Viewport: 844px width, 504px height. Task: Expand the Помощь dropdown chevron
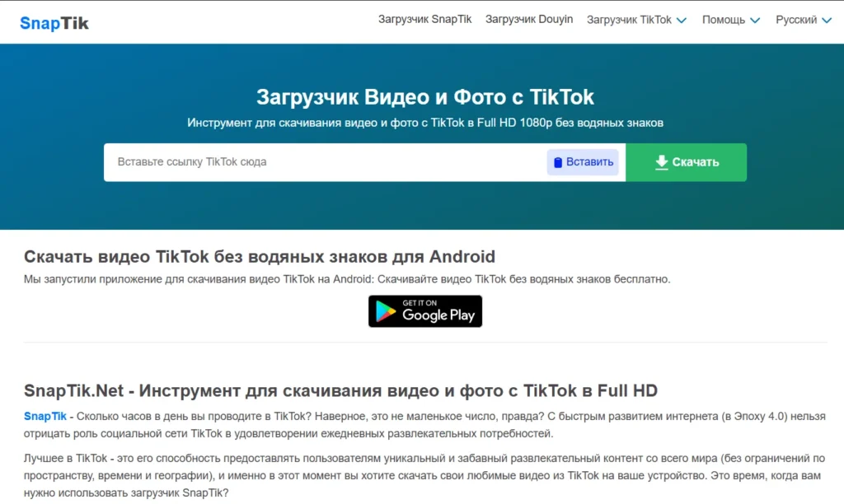tap(755, 21)
